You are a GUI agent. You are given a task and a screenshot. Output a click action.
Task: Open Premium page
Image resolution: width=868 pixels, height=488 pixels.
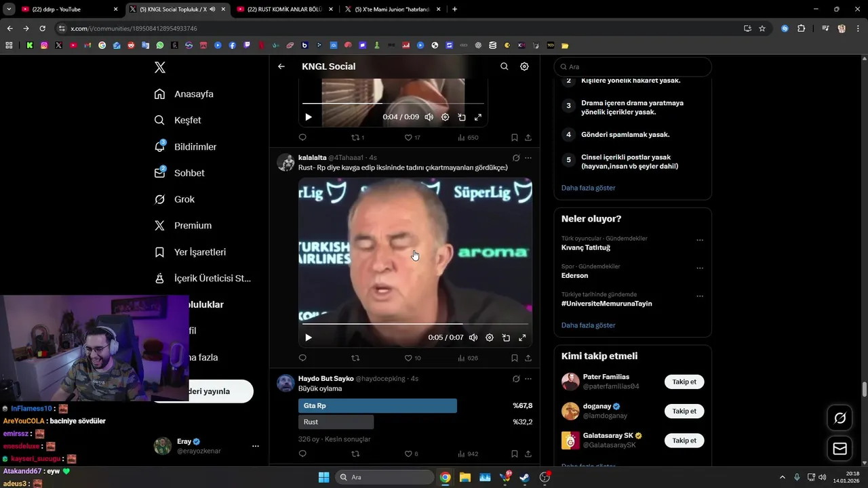182,226
